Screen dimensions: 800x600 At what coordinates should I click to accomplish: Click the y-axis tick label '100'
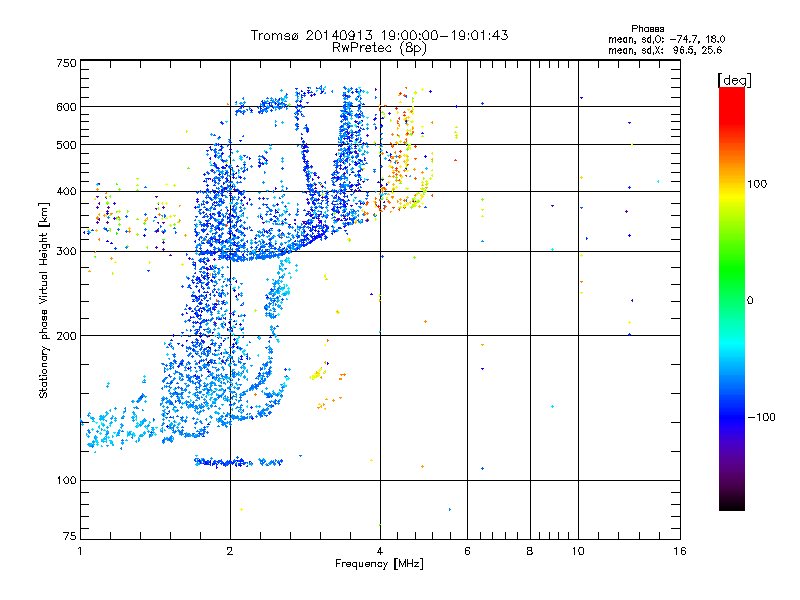click(66, 480)
